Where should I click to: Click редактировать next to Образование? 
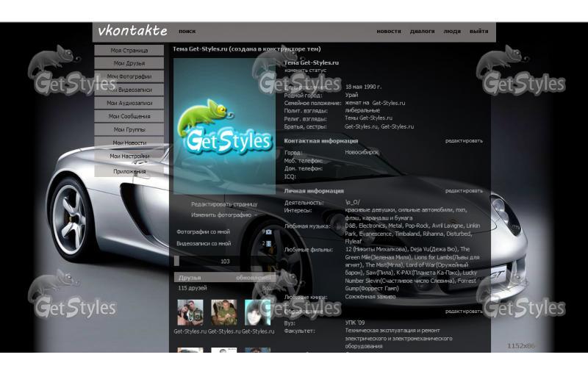click(x=464, y=312)
